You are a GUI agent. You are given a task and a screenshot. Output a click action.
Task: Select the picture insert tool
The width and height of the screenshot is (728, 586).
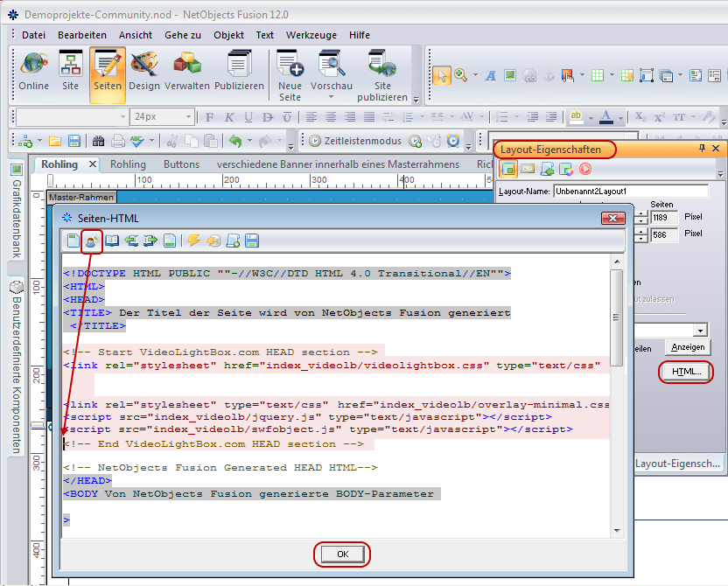510,75
